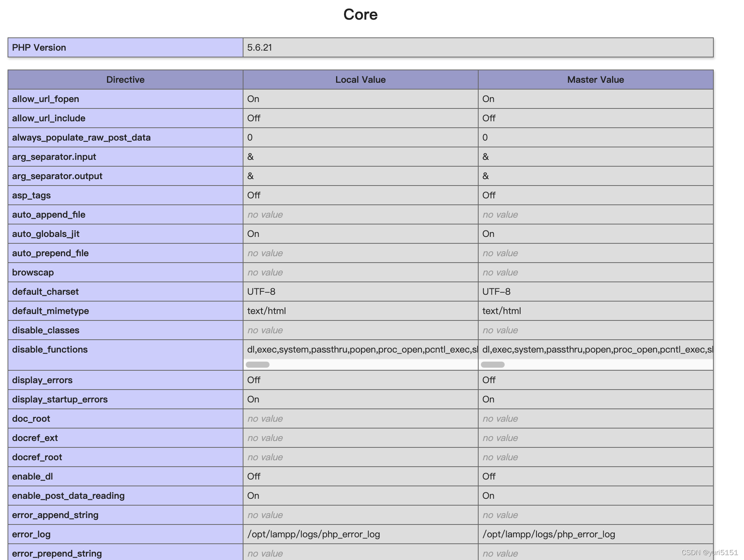Click the Core section heading
744x560 pixels.
point(360,15)
